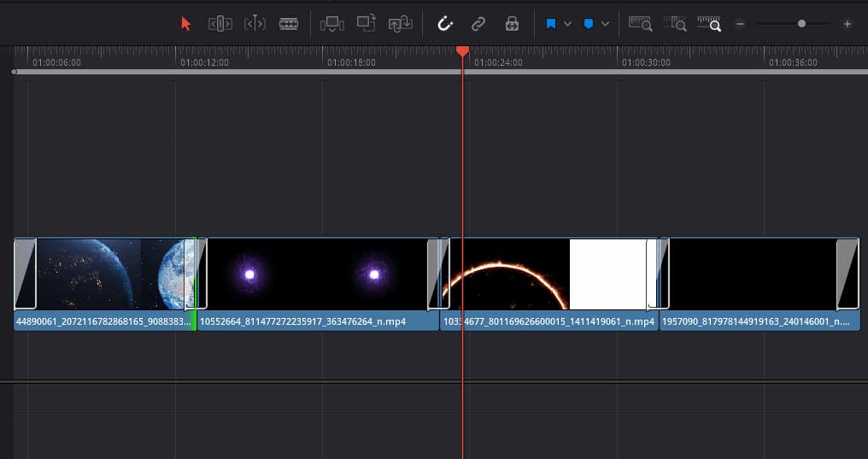This screenshot has height=459, width=868.
Task: Click the Replace Clip icon
Action: tap(400, 24)
